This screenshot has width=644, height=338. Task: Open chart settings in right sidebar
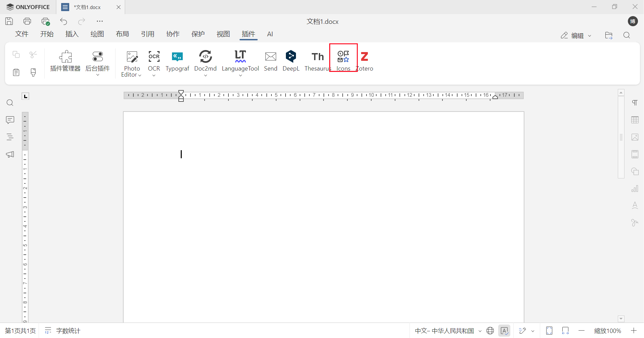coord(635,188)
